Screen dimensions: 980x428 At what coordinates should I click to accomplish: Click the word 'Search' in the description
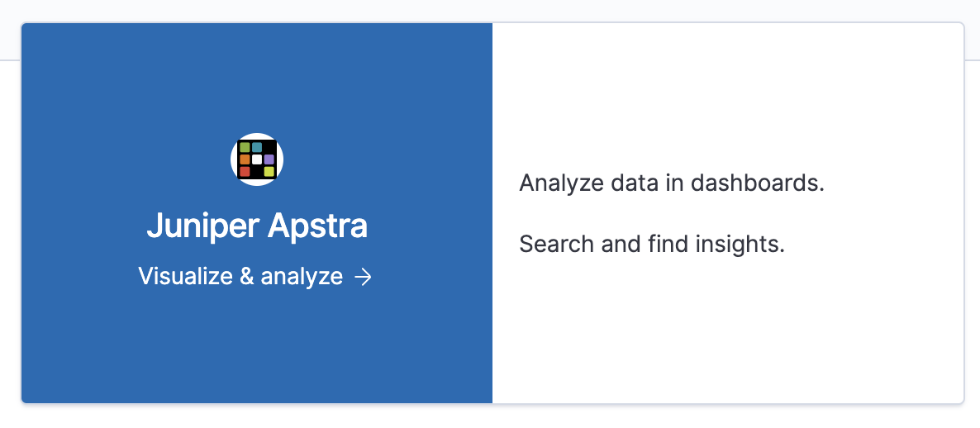547,245
